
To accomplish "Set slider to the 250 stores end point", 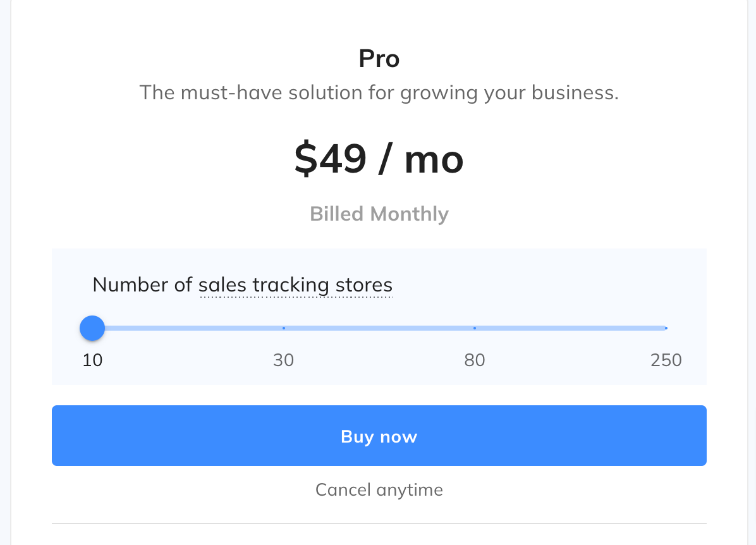I will coord(666,328).
